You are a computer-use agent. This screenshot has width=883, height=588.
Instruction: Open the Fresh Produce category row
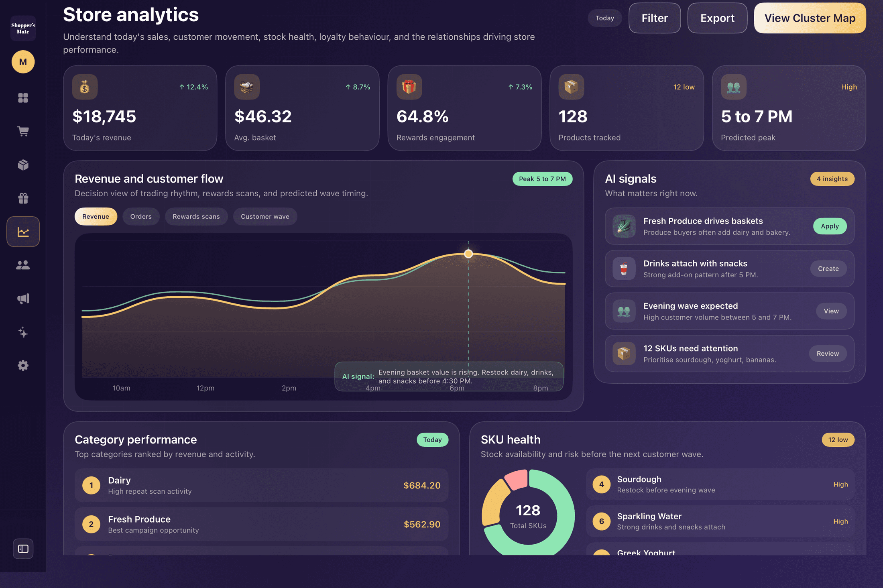pos(261,524)
